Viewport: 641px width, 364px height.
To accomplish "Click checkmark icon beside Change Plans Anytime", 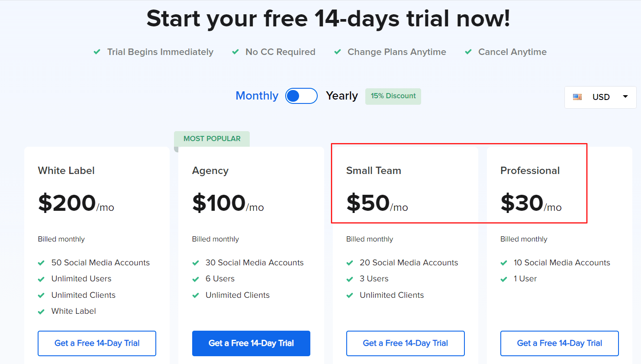I will coord(338,52).
